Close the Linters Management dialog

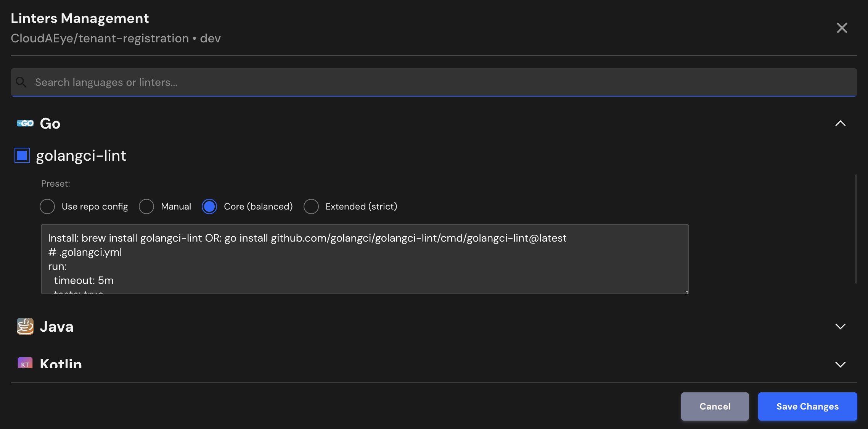tap(842, 28)
